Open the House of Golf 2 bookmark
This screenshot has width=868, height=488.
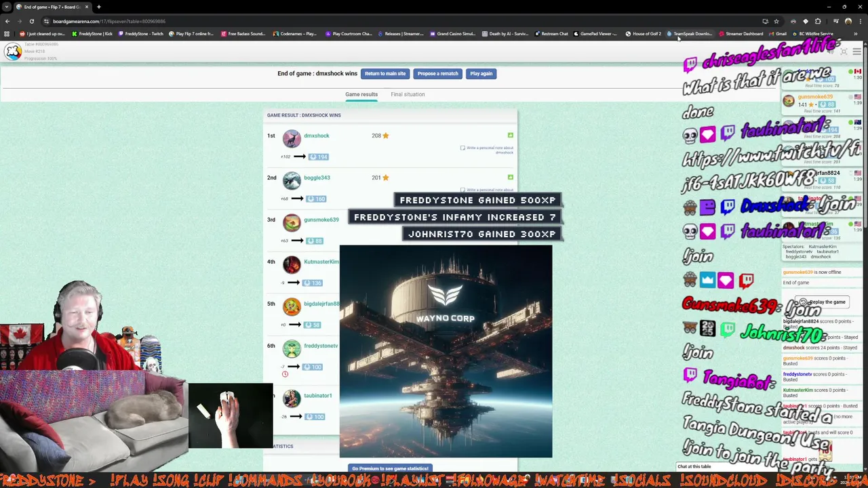click(x=643, y=34)
